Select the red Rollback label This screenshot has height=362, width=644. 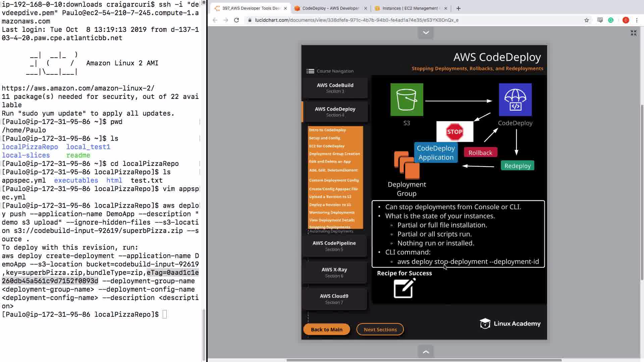[480, 153]
